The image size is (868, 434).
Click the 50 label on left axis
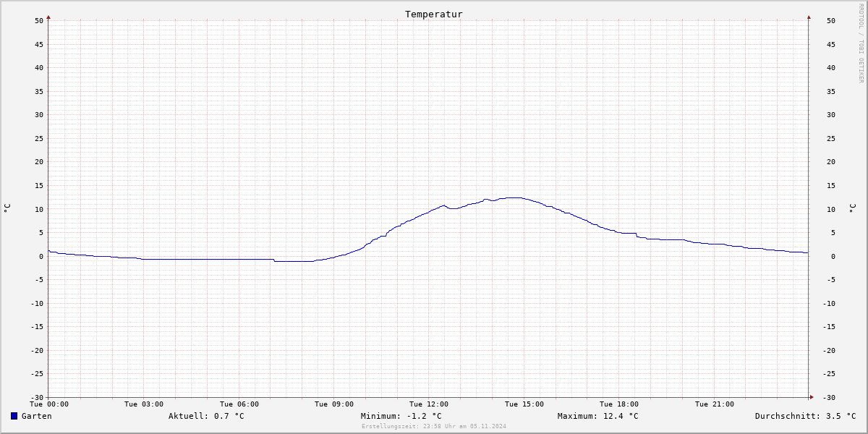pyautogui.click(x=39, y=20)
